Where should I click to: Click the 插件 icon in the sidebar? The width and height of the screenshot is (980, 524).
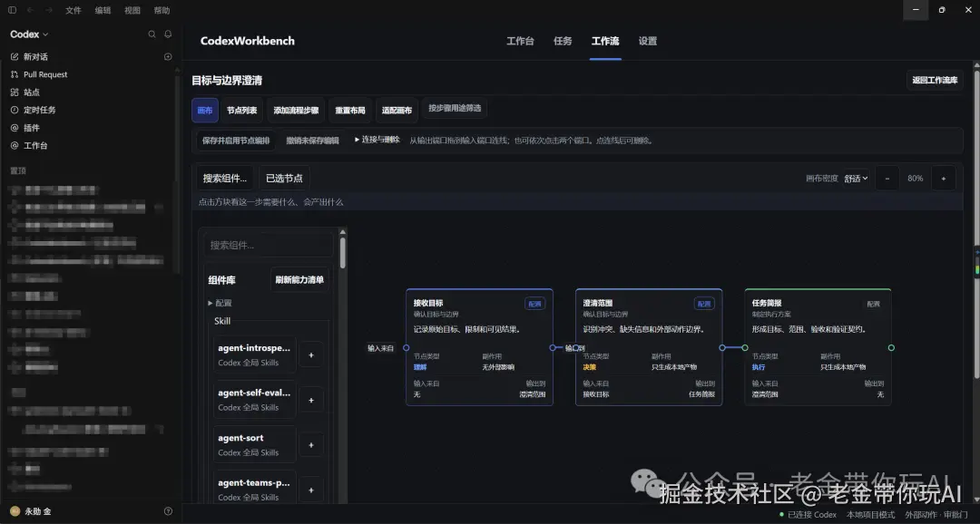(x=15, y=128)
